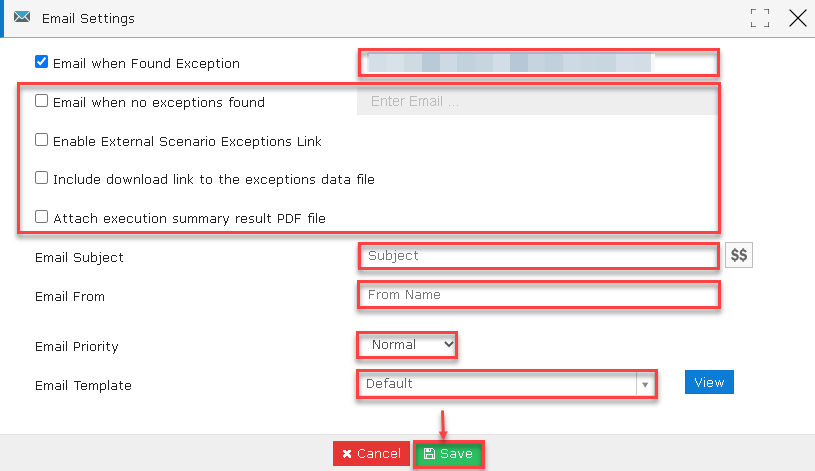Click the Email Template dropdown arrow

click(x=645, y=385)
